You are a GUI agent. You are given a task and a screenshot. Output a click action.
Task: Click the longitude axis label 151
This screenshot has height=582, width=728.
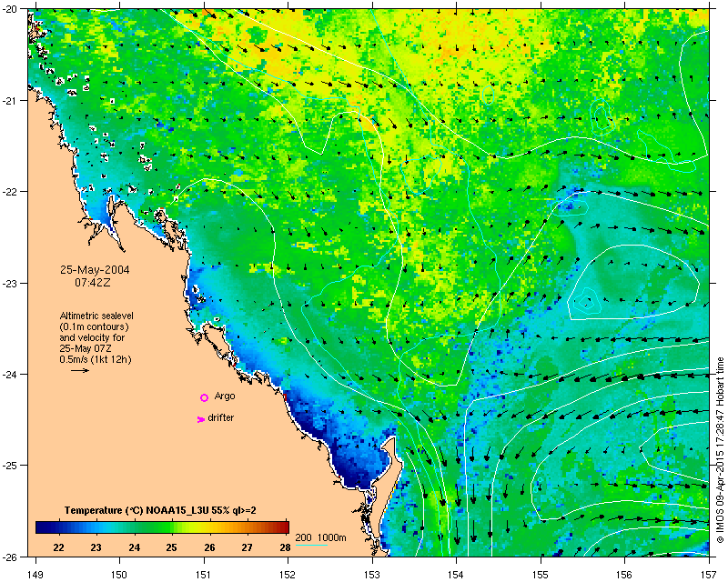pyautogui.click(x=204, y=575)
